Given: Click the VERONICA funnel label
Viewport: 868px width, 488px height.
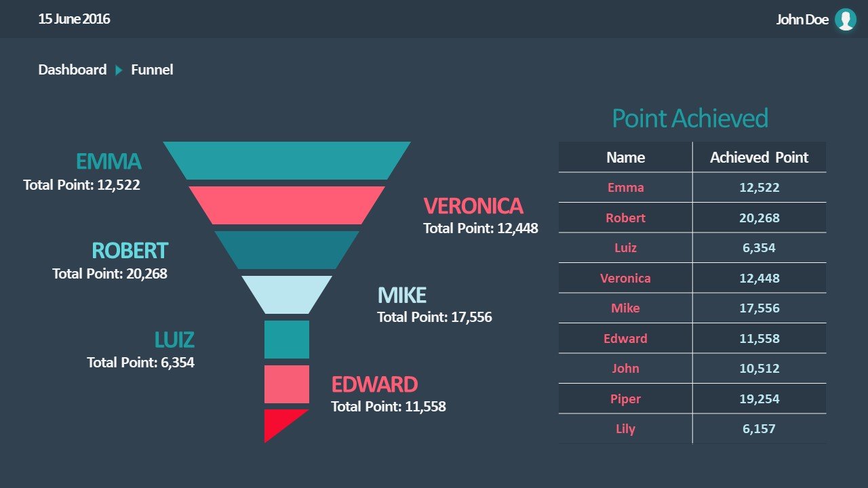Looking at the screenshot, I should 473,205.
